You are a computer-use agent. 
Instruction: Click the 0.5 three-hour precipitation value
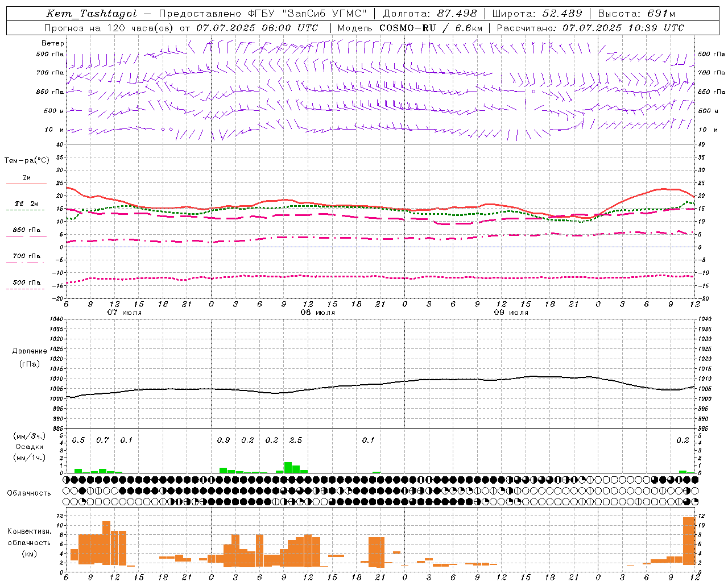(78, 440)
